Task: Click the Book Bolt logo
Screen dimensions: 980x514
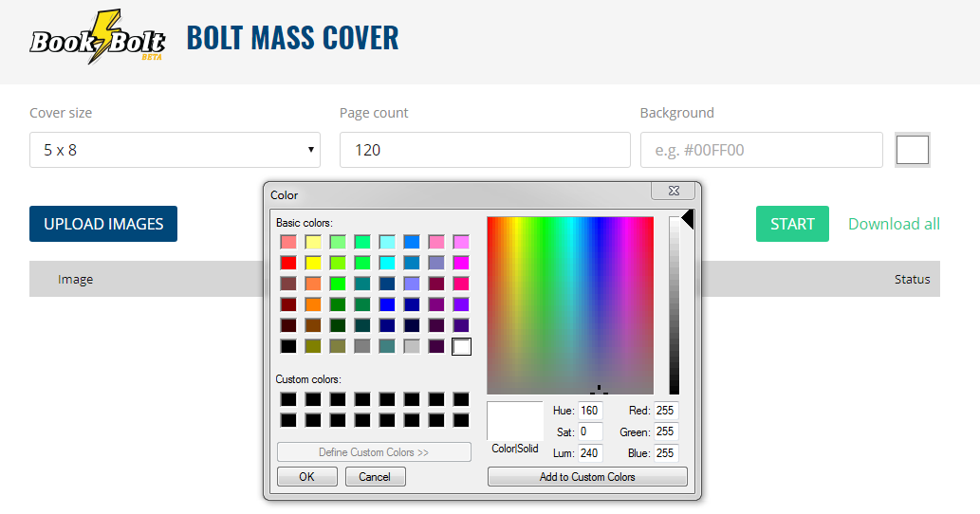Action: (x=98, y=38)
